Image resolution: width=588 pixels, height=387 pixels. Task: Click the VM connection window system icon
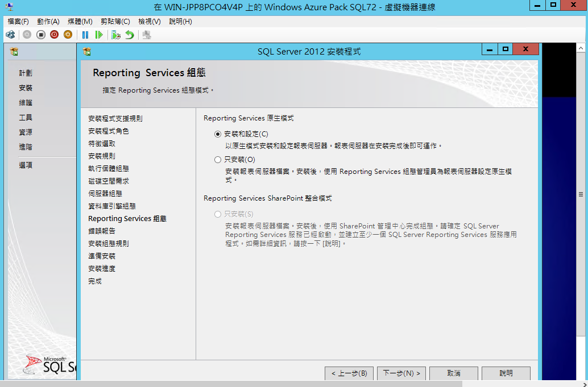click(x=9, y=7)
